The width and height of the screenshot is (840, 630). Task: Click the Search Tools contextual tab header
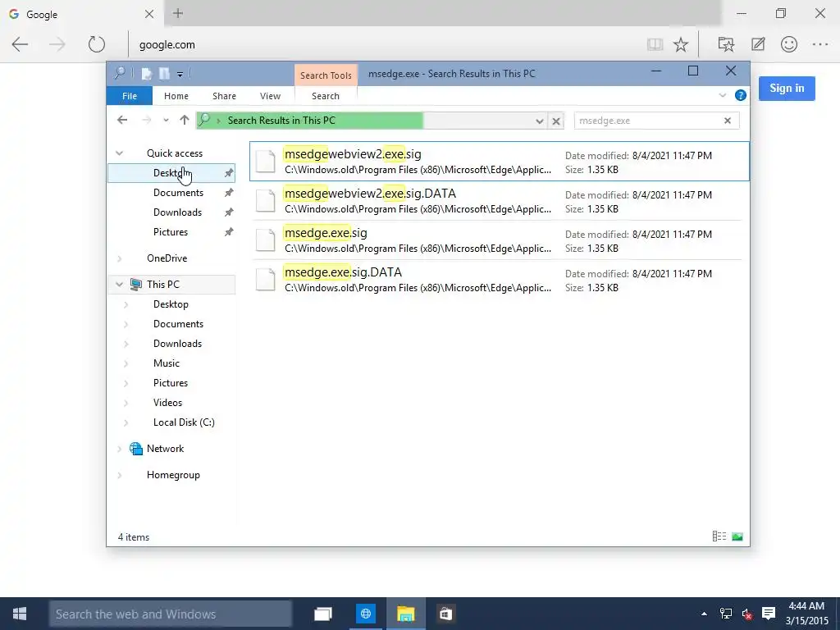pos(326,75)
